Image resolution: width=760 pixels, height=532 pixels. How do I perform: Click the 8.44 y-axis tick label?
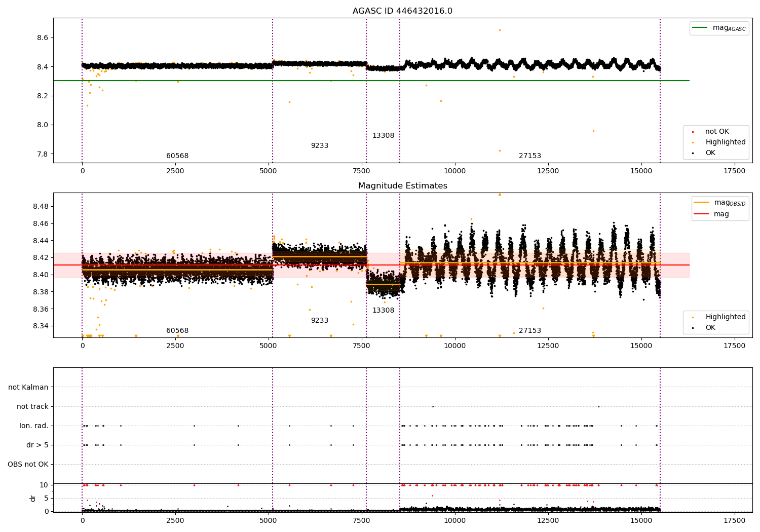coord(41,241)
